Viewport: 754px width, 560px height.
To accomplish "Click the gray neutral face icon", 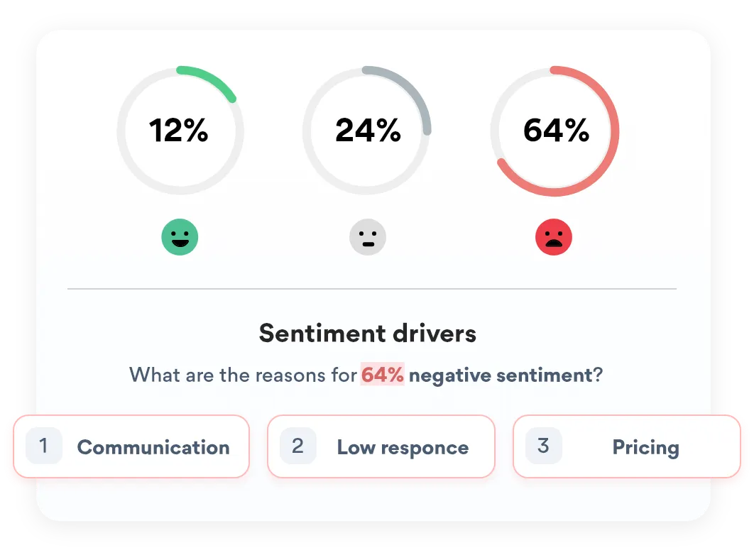I will click(x=367, y=237).
